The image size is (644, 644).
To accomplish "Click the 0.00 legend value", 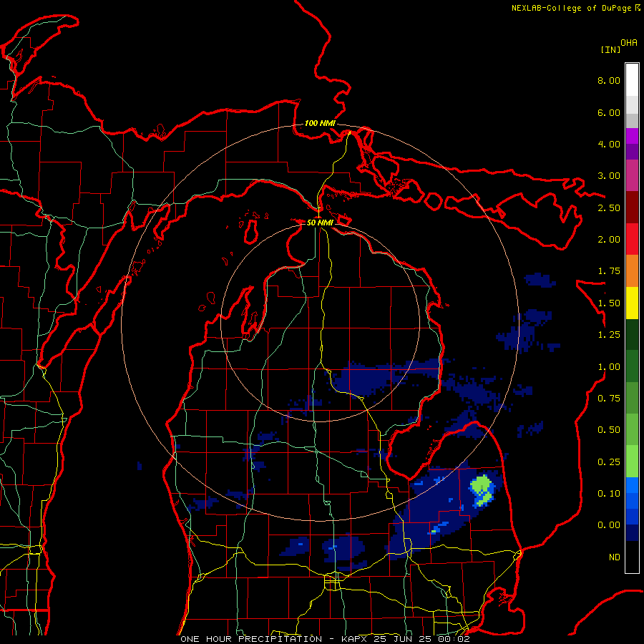I will 609,525.
